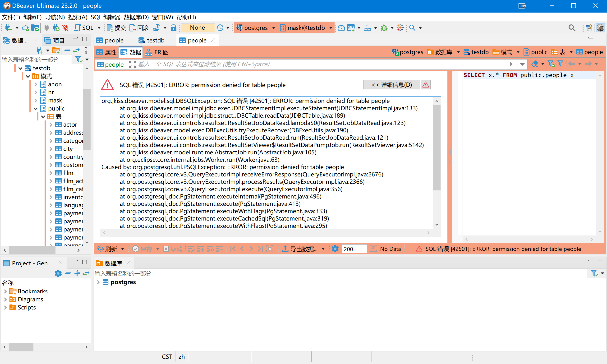Click the 详细信息(D) details button
This screenshot has width=607, height=364.
391,85
